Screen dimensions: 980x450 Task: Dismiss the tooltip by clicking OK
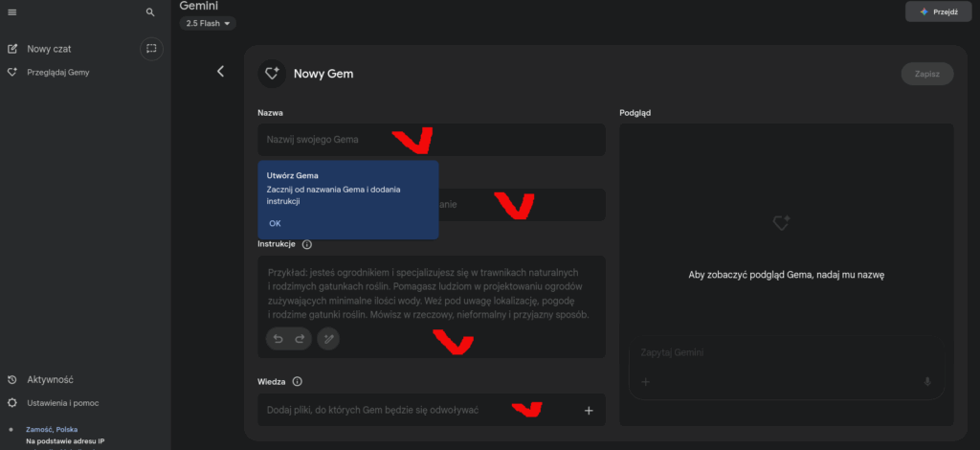point(275,223)
